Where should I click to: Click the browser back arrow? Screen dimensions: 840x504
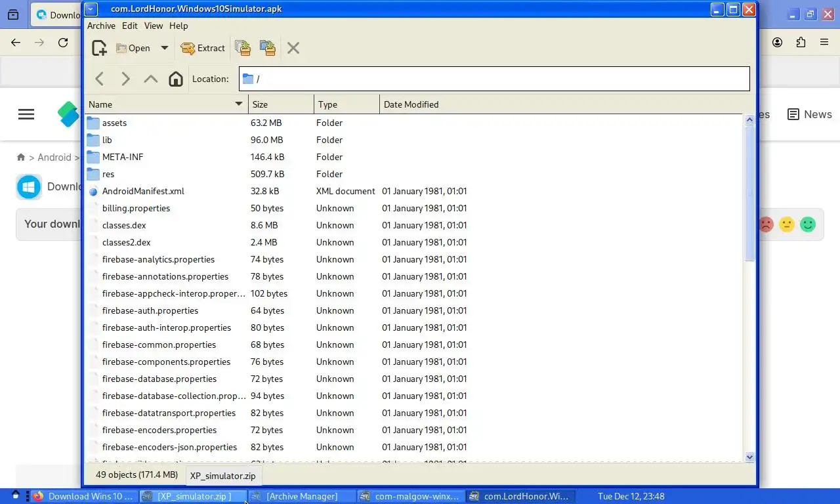click(16, 43)
